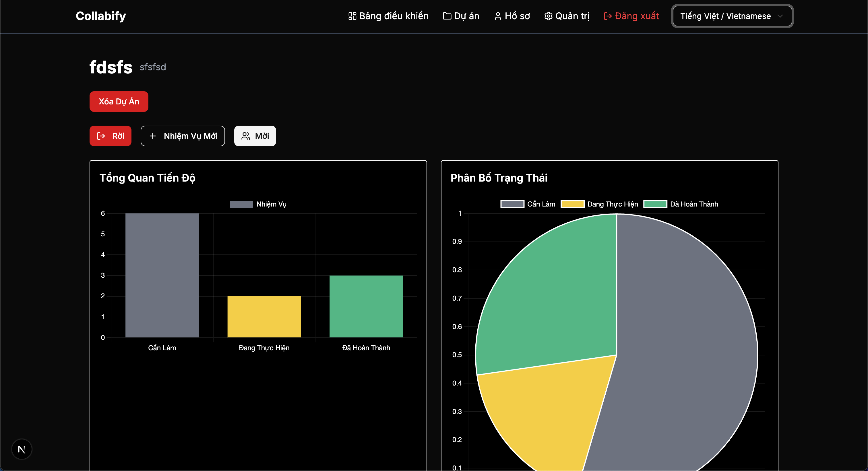The height and width of the screenshot is (471, 868).
Task: Click the yellow Đang Thực Hiện bar
Action: point(264,317)
